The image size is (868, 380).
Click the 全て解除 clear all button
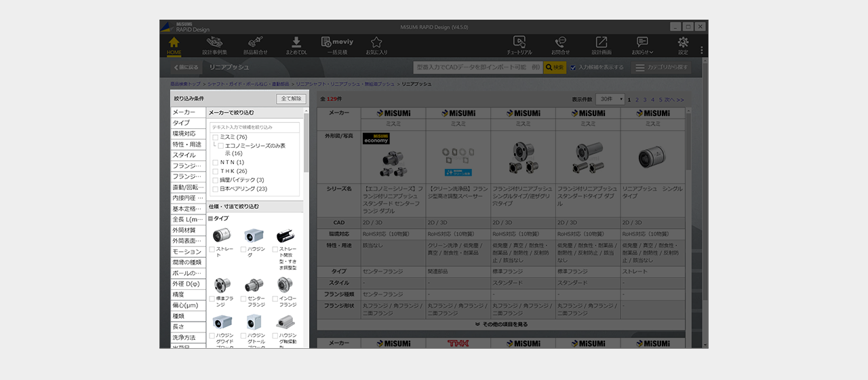[x=291, y=99]
